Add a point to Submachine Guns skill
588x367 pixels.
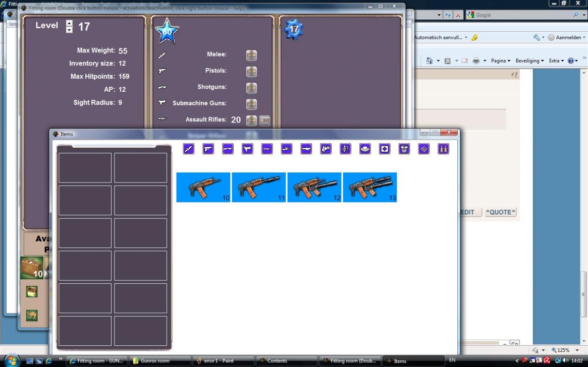pos(251,104)
